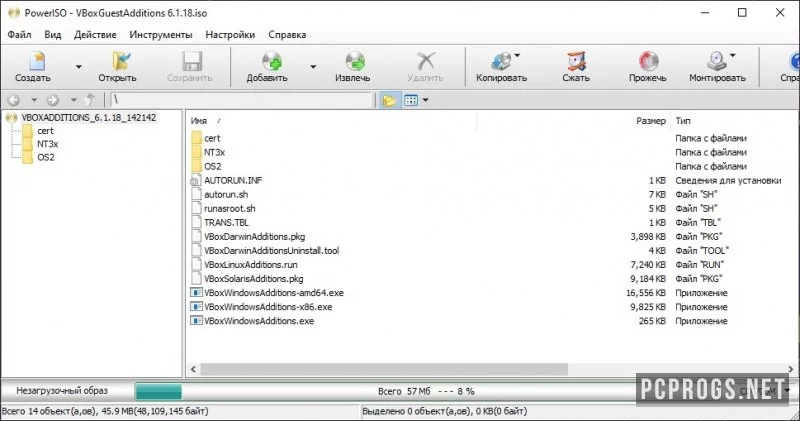Click the back navigation arrow

14,100
